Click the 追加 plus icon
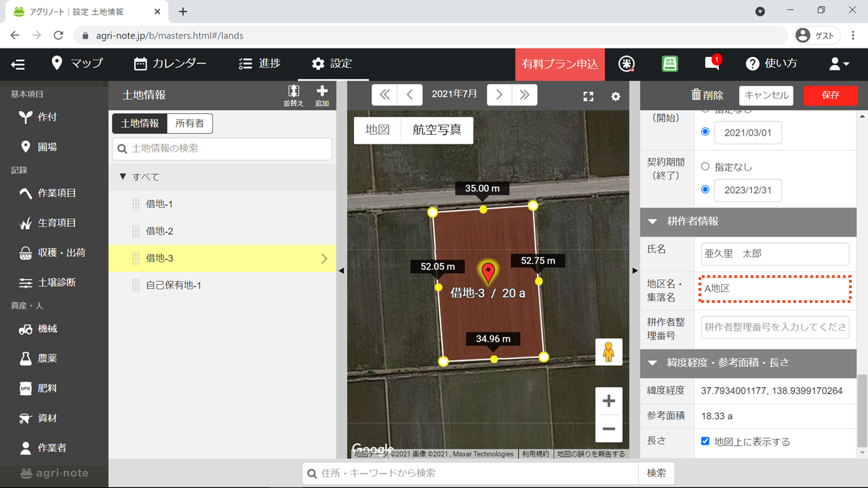868x488 pixels. click(x=322, y=94)
